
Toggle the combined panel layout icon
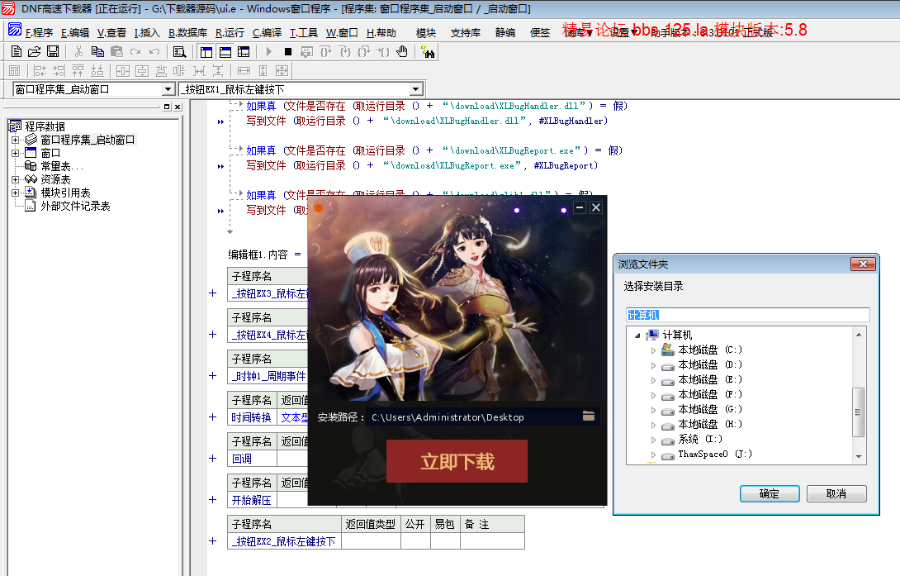click(244, 52)
